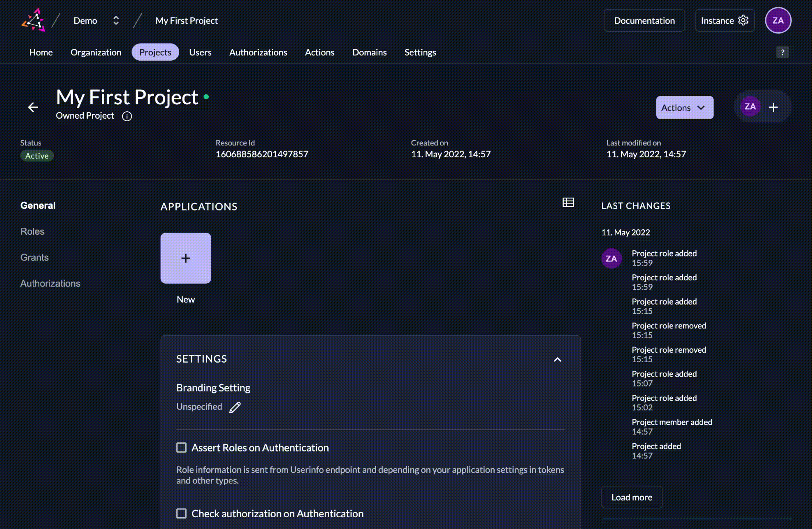Enable Assert Roles on Authentication checkbox
812x529 pixels.
[x=182, y=447]
